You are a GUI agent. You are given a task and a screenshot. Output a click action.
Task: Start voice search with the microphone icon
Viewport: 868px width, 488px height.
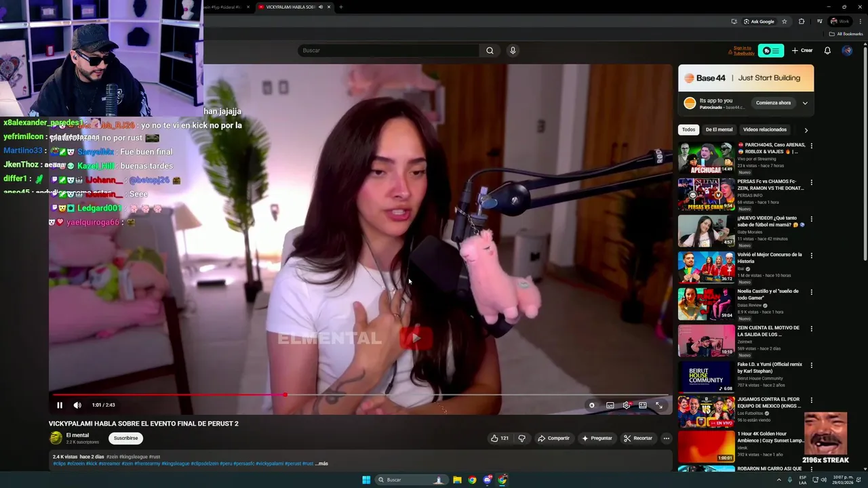click(x=513, y=50)
